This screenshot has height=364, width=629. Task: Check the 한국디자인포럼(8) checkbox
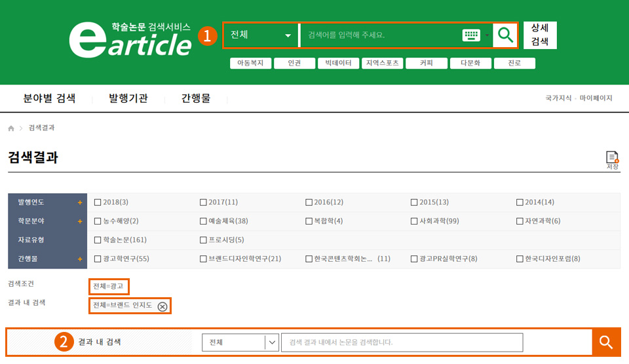(x=520, y=259)
